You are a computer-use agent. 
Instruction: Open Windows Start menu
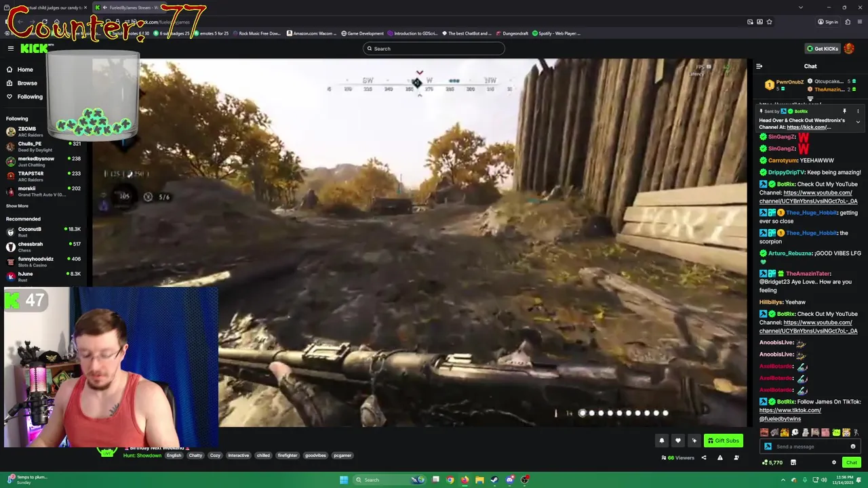pos(344,480)
